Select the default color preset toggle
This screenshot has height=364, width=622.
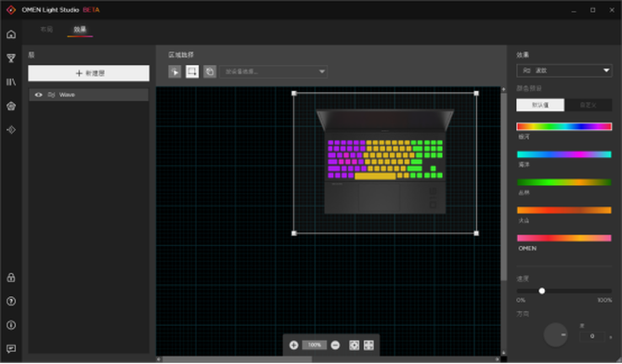pyautogui.click(x=540, y=105)
